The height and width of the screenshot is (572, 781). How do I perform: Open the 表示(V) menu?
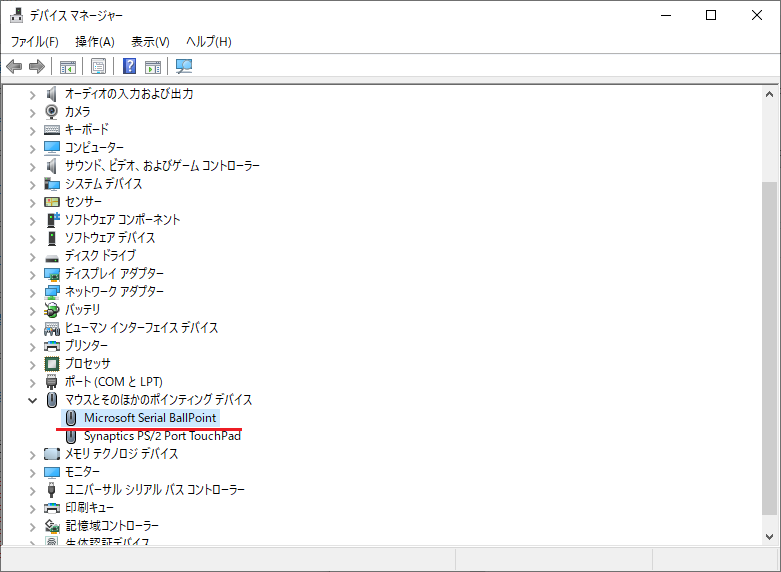click(150, 41)
